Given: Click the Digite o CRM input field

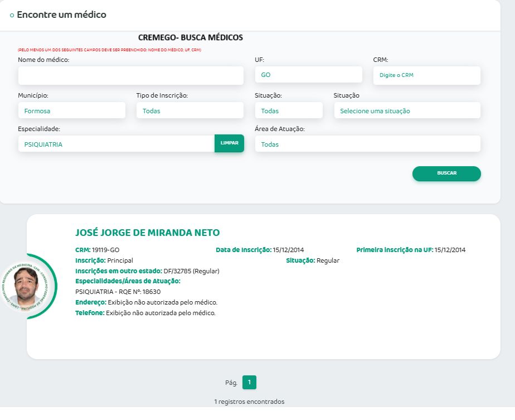Looking at the screenshot, I should tap(426, 75).
